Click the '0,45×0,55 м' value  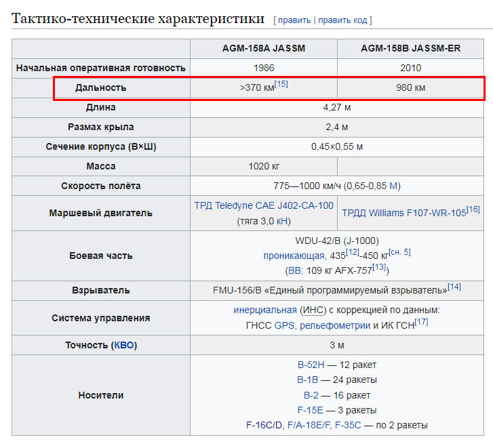click(x=337, y=146)
